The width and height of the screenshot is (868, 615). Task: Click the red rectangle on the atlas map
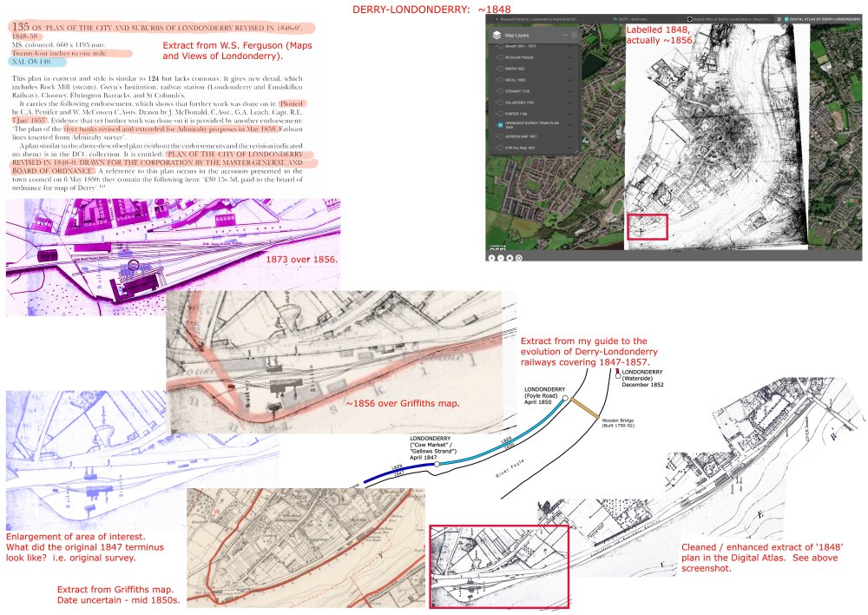(x=647, y=226)
